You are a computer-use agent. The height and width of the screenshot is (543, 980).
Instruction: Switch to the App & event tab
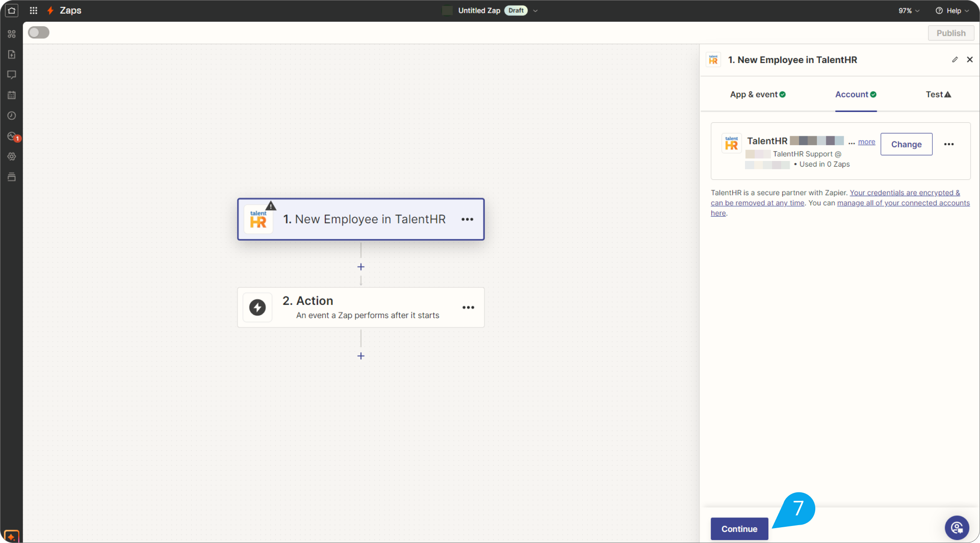coord(758,95)
